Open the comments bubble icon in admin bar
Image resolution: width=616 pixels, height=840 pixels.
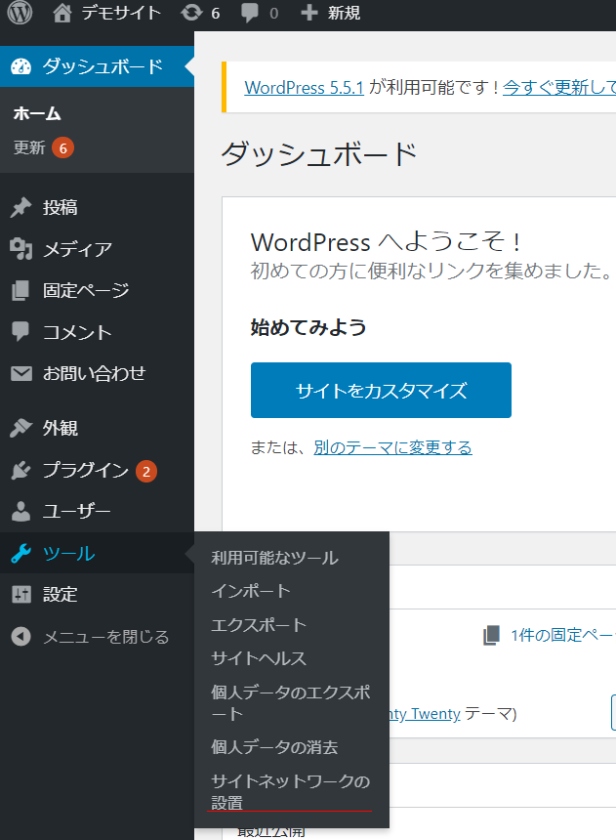coord(249,13)
